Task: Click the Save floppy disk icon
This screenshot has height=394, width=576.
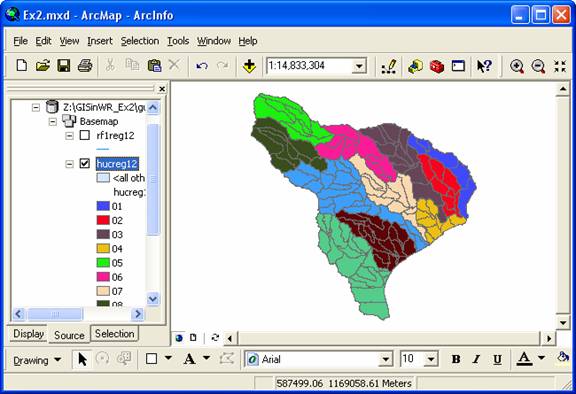Action: pyautogui.click(x=64, y=66)
